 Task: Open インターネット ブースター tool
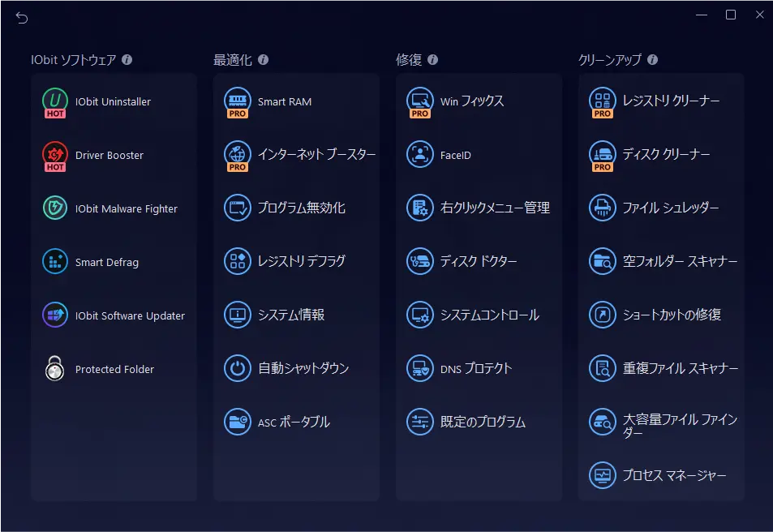coord(296,154)
